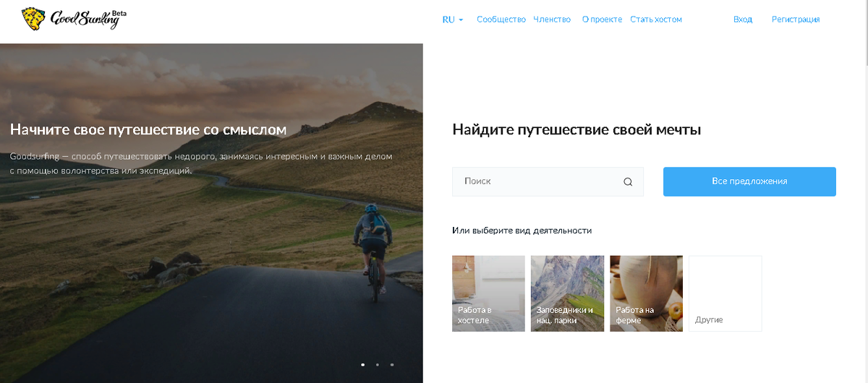Click the Найдите путешествие своей мечты heading

tap(576, 130)
